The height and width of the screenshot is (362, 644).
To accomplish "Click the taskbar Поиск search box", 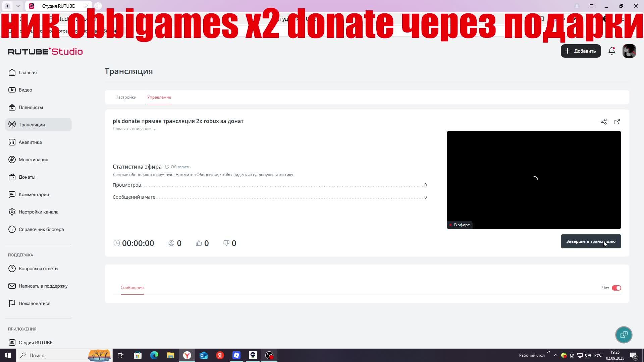I will 64,355.
